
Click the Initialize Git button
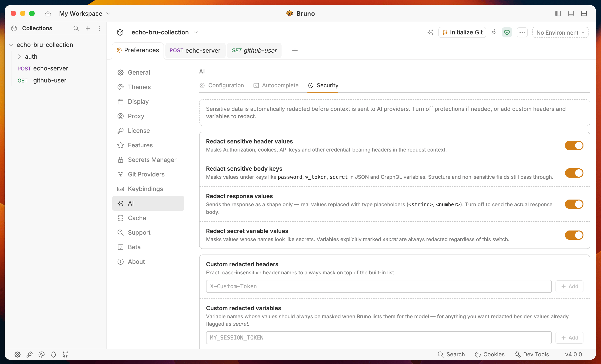click(x=462, y=32)
